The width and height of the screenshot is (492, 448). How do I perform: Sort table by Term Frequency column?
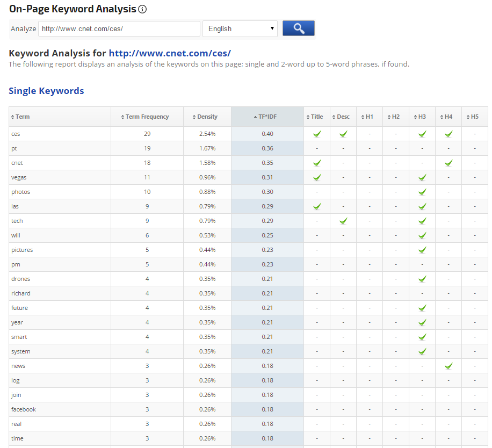147,117
